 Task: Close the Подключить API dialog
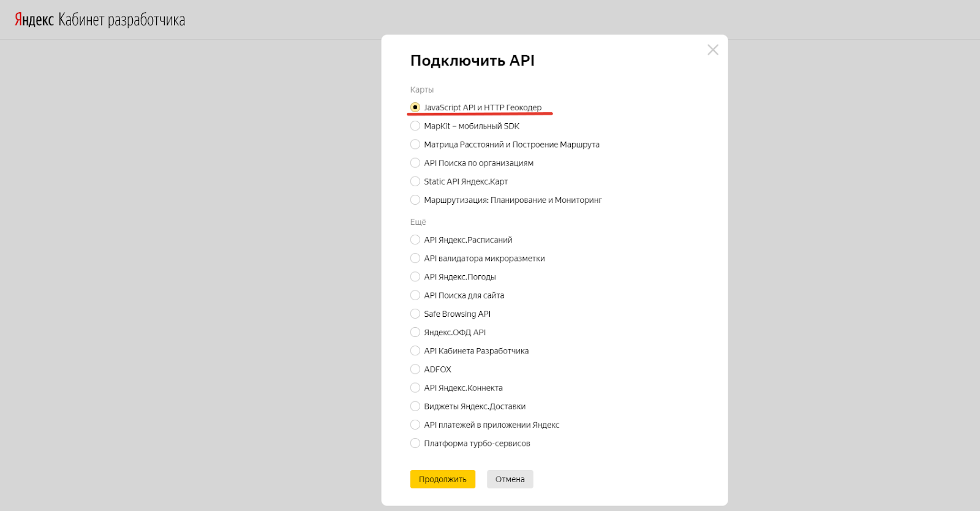click(712, 50)
